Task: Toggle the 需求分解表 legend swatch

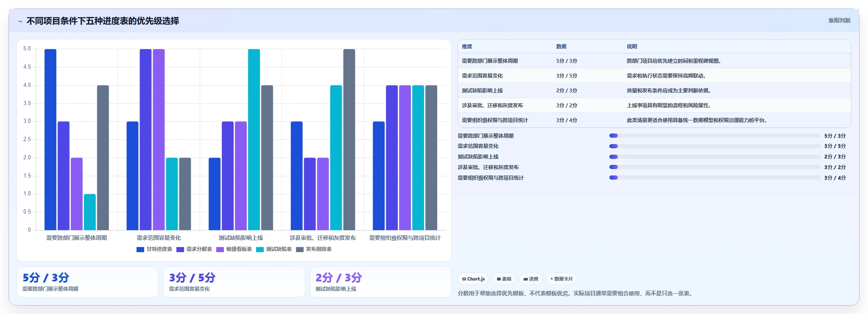Action: point(180,250)
